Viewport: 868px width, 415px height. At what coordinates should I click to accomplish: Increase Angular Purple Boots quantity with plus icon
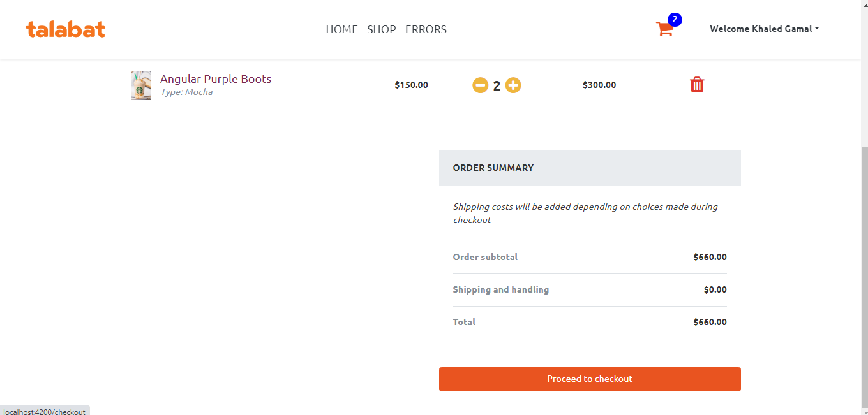click(x=513, y=85)
